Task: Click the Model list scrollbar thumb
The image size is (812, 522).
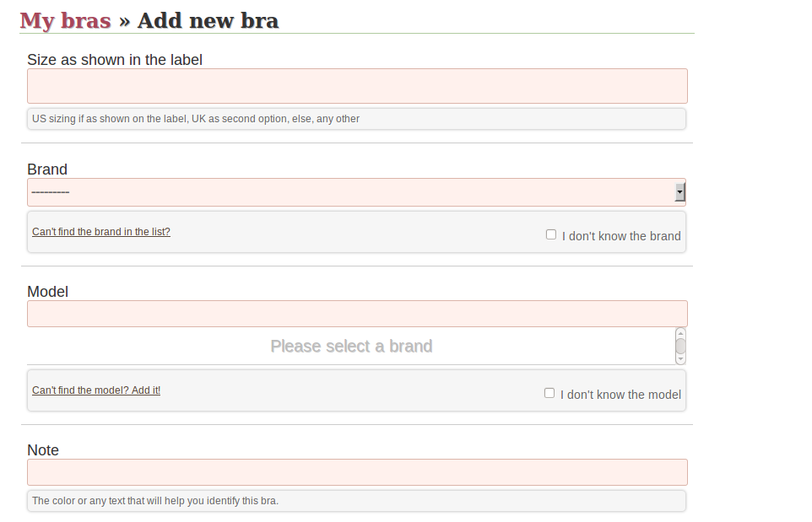Action: point(680,346)
